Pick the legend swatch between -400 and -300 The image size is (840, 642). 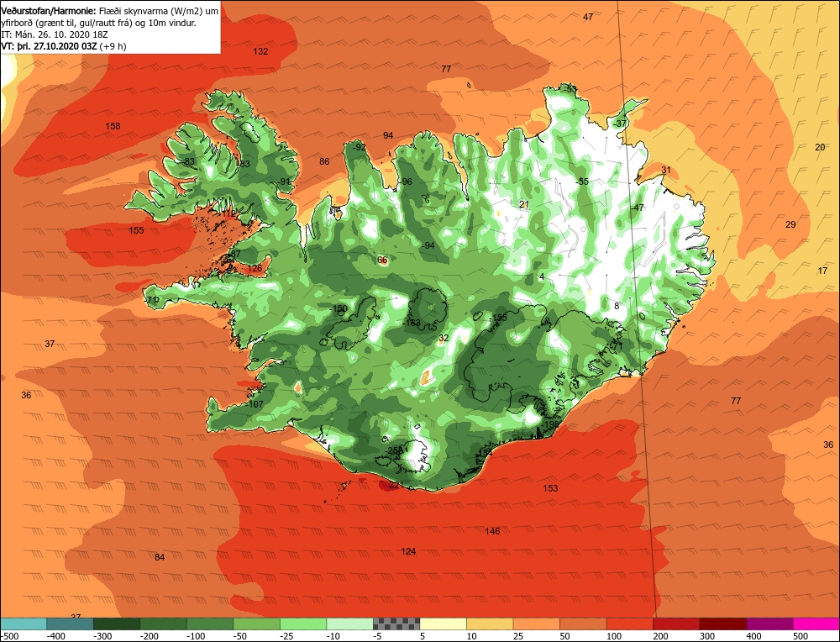point(71,624)
